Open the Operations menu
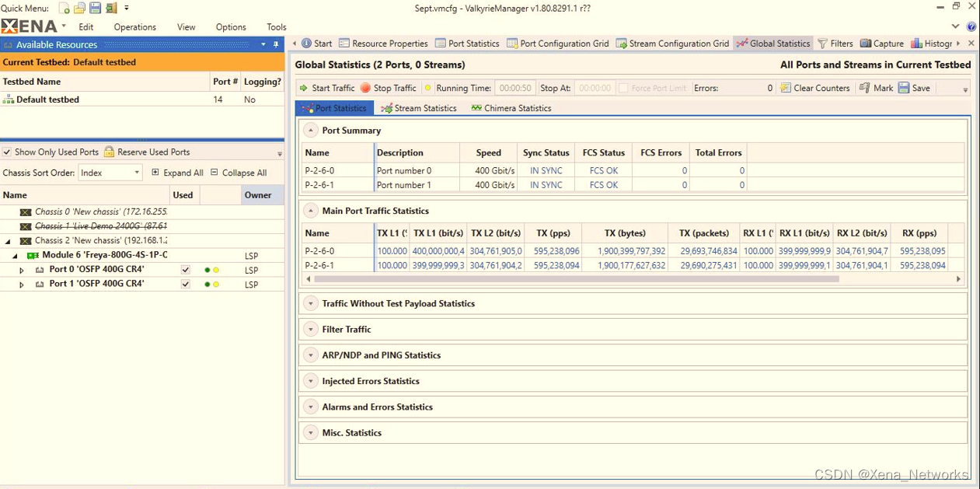 coord(135,26)
